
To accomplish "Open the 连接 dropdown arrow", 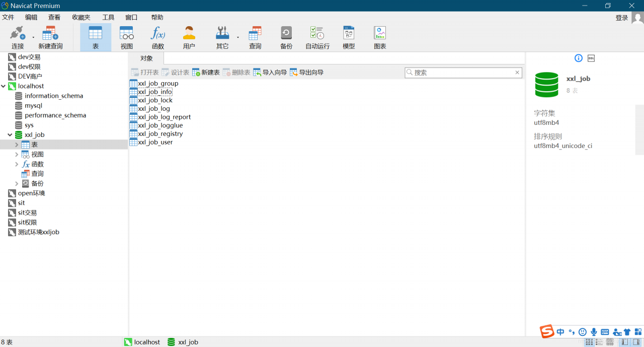I will pos(33,37).
